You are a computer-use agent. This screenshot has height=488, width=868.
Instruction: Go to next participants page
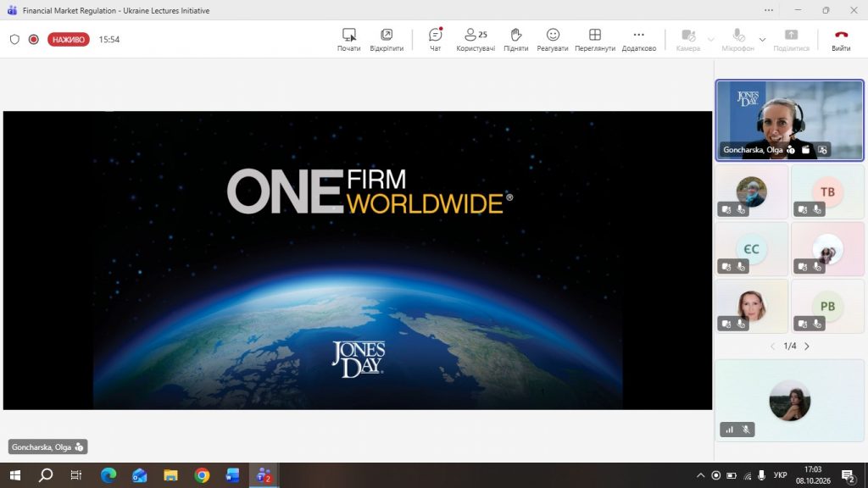click(x=807, y=347)
